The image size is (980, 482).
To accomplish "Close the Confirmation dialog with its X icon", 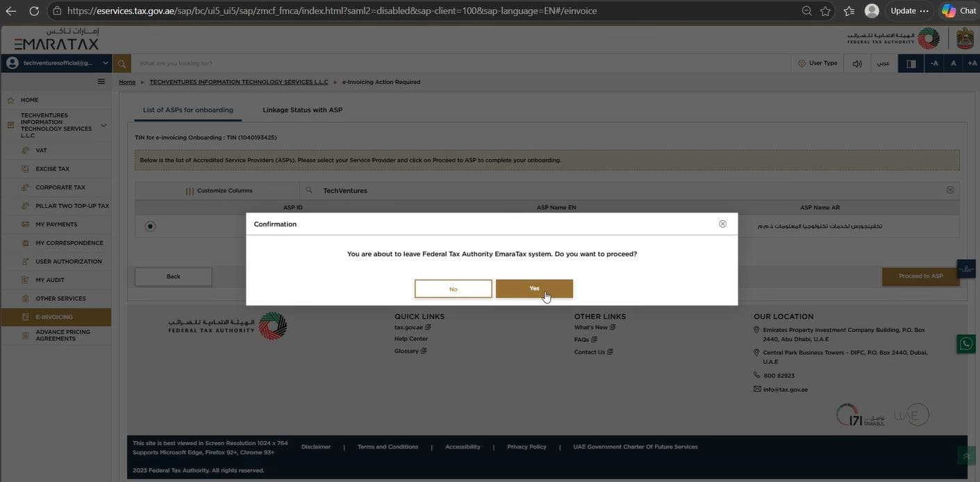I will click(722, 224).
